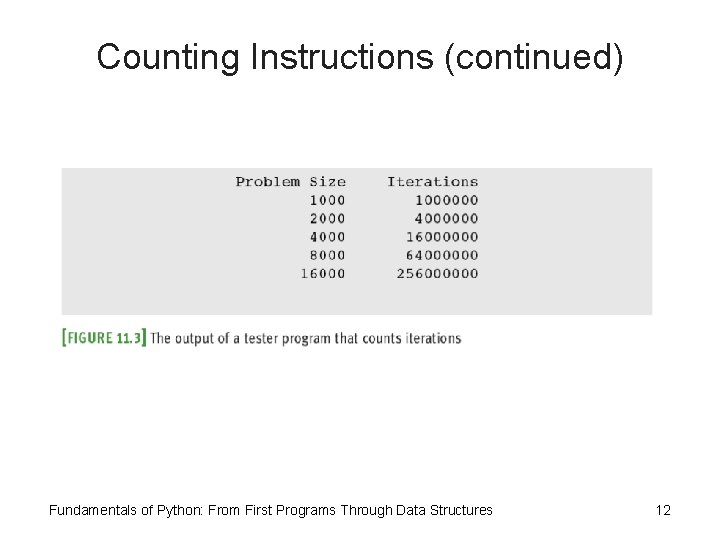Click the problem size value 1000
The height and width of the screenshot is (540, 720).
327,200
